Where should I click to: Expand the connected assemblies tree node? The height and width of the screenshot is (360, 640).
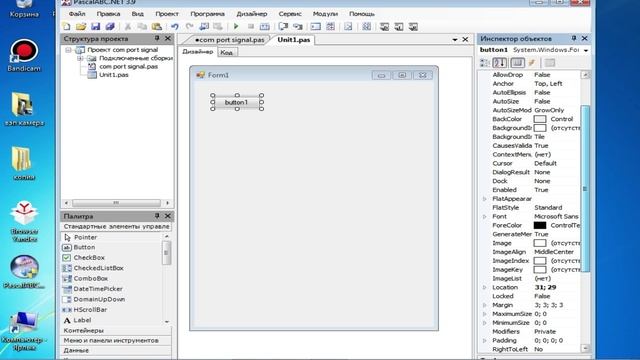click(80, 58)
